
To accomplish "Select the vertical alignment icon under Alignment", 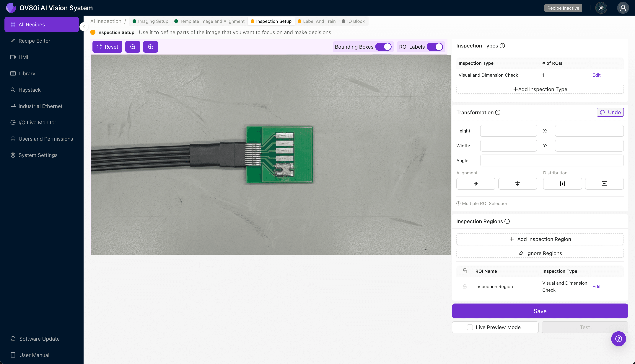I will tap(517, 183).
